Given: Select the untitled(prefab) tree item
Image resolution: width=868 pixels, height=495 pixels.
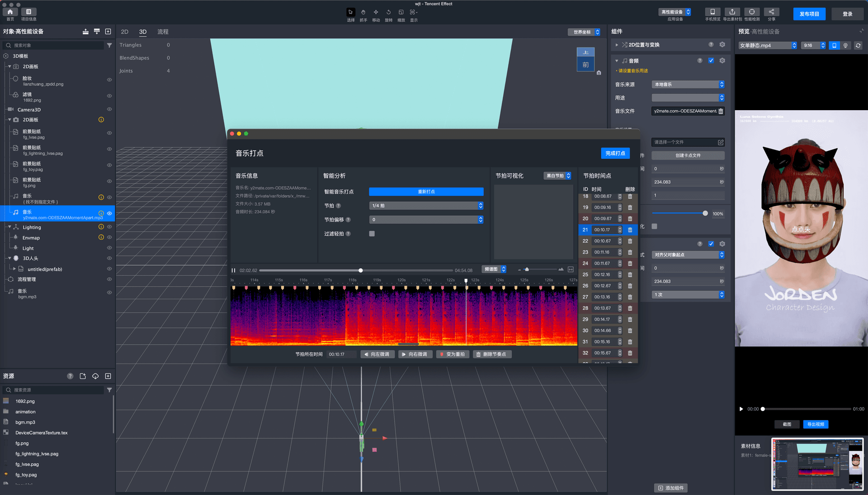Looking at the screenshot, I should [45, 270].
